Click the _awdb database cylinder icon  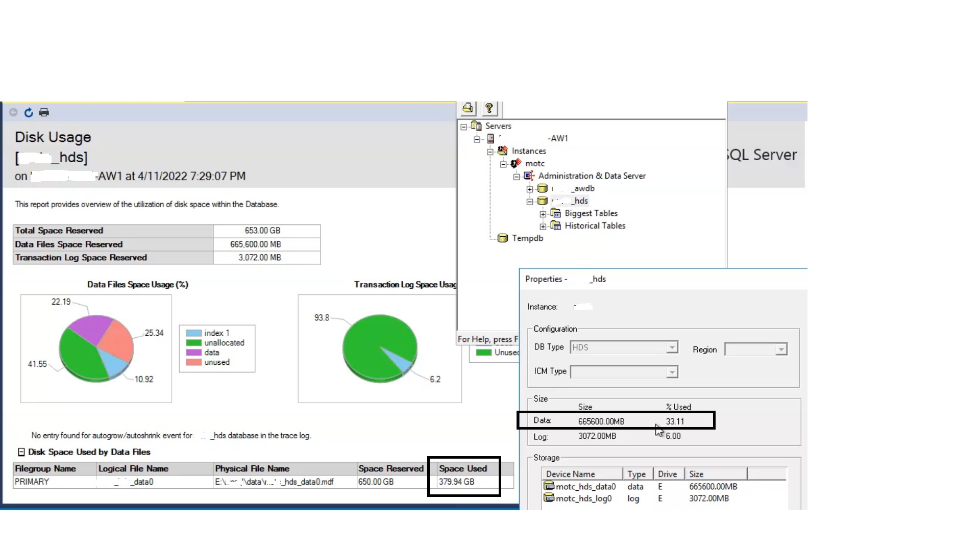543,188
